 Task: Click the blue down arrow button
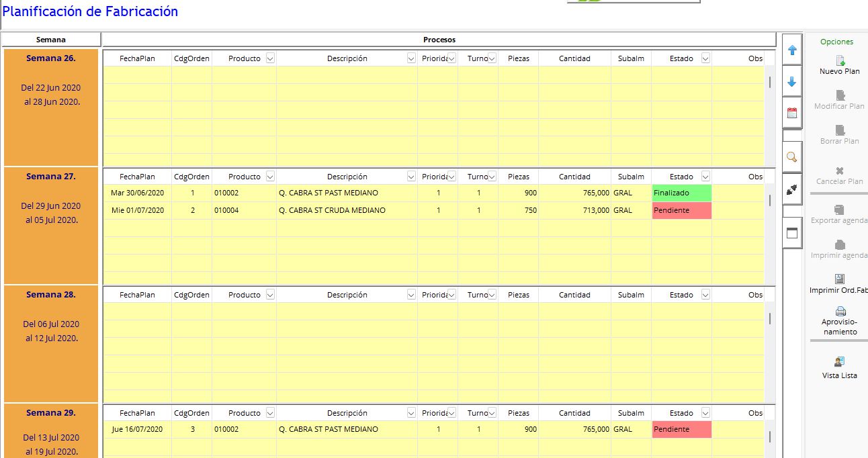tap(792, 82)
